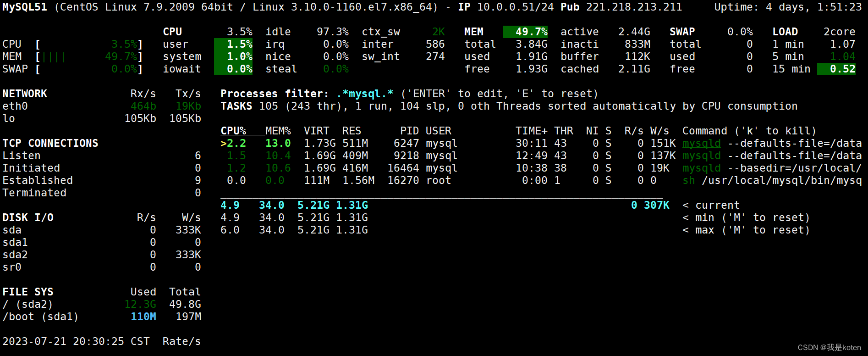Click the MEM% column header
868x356 pixels.
(278, 131)
